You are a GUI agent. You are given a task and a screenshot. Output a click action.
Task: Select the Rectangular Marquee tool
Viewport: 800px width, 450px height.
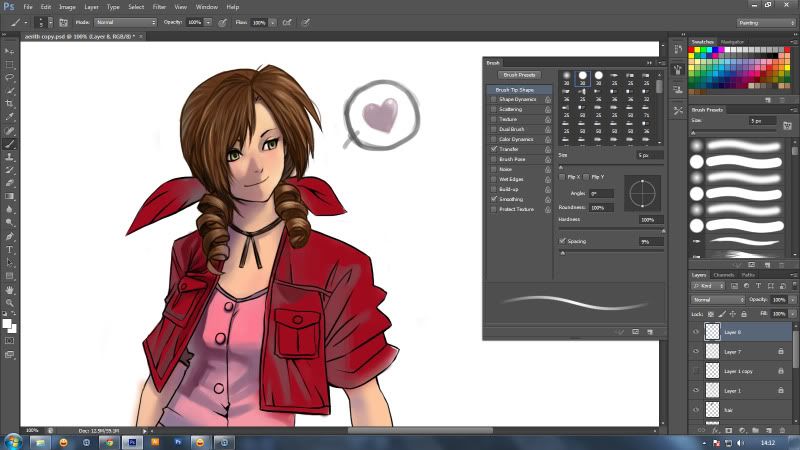[x=10, y=63]
